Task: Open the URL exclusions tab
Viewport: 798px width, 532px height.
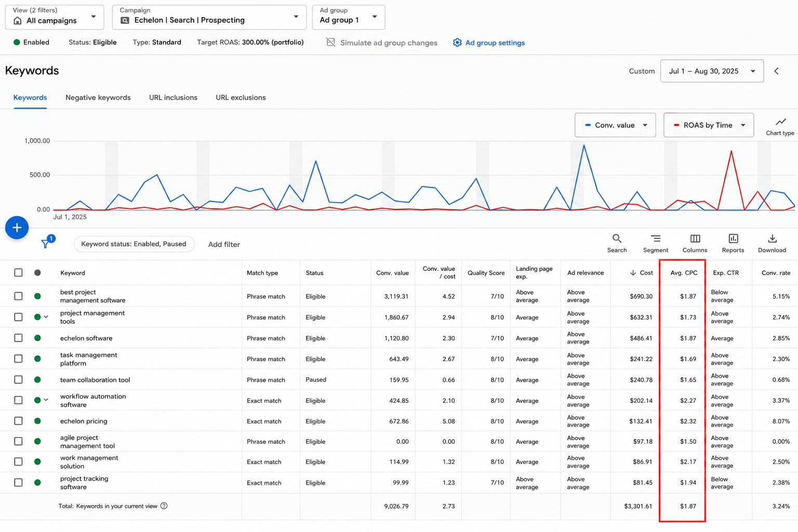Action: click(241, 98)
